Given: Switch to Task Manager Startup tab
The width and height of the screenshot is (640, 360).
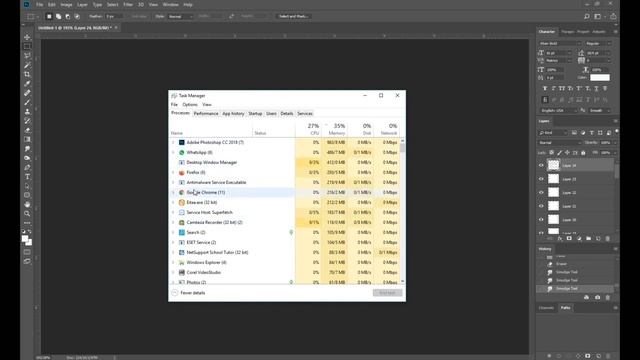Looking at the screenshot, I should coord(255,113).
